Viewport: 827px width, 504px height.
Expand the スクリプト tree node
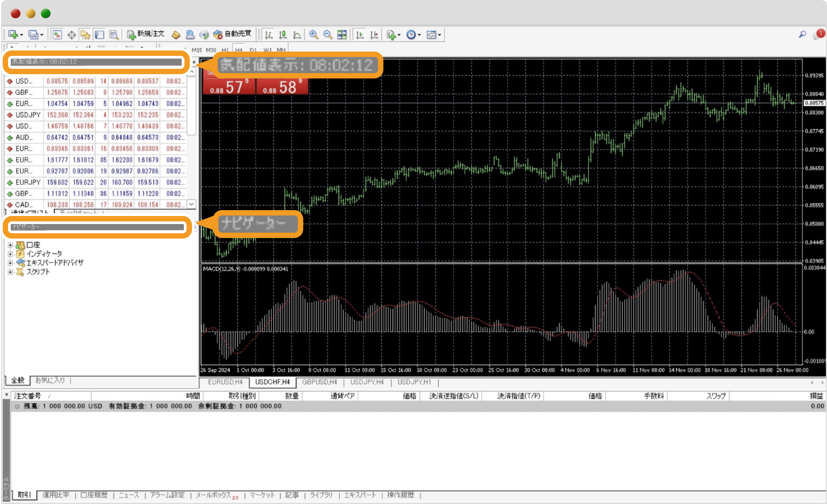(x=10, y=272)
